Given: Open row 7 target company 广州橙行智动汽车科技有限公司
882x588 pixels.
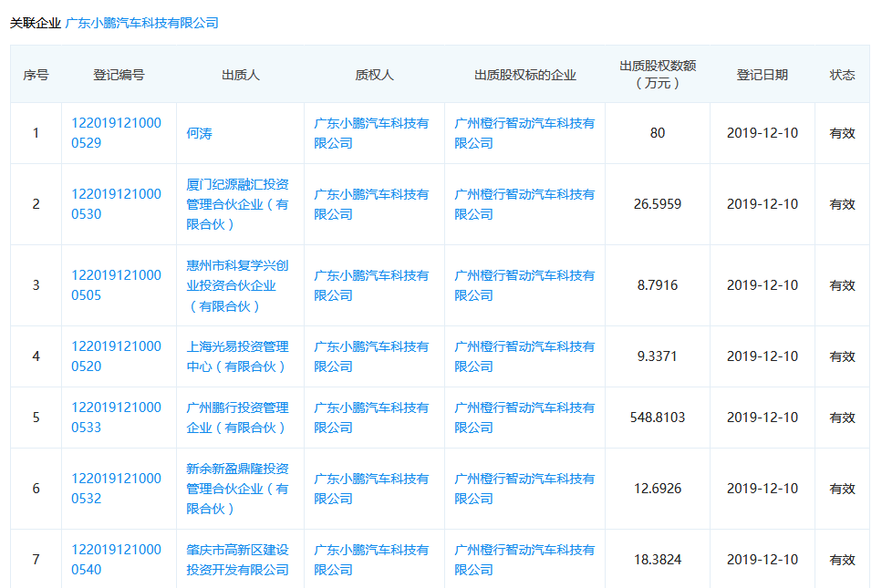Looking at the screenshot, I should point(524,560).
